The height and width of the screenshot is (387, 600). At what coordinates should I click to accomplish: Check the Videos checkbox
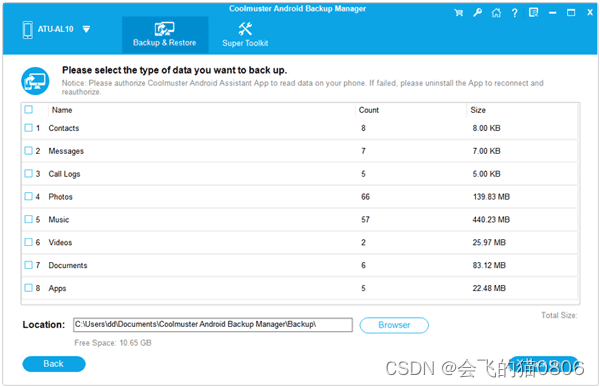pyautogui.click(x=29, y=242)
